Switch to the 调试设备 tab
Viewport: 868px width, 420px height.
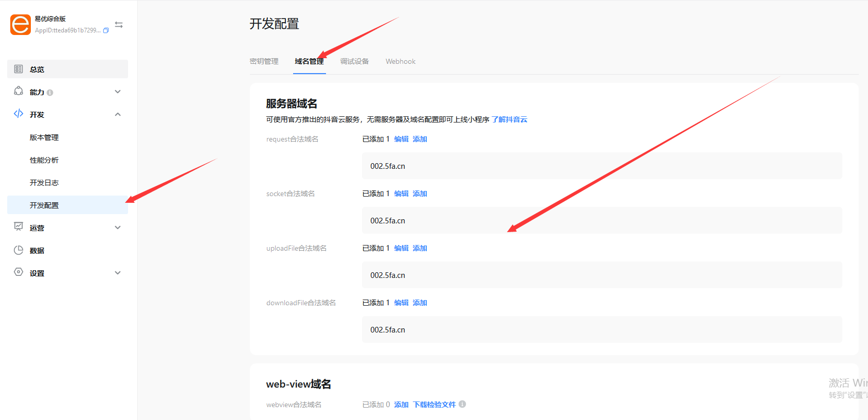(355, 61)
